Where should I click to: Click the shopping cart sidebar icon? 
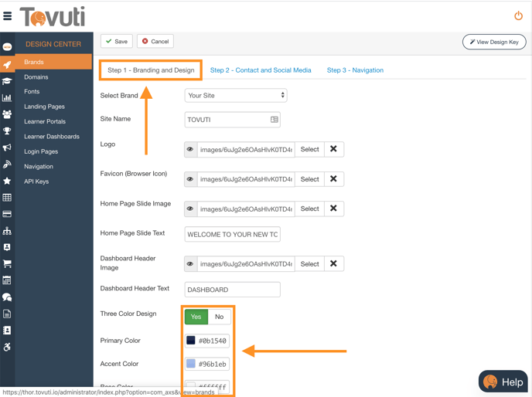point(7,263)
